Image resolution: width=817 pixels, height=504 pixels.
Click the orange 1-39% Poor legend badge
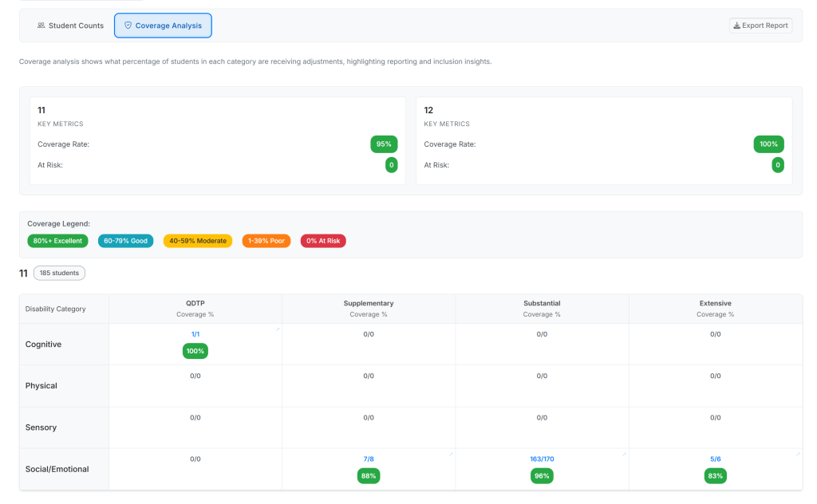tap(266, 241)
